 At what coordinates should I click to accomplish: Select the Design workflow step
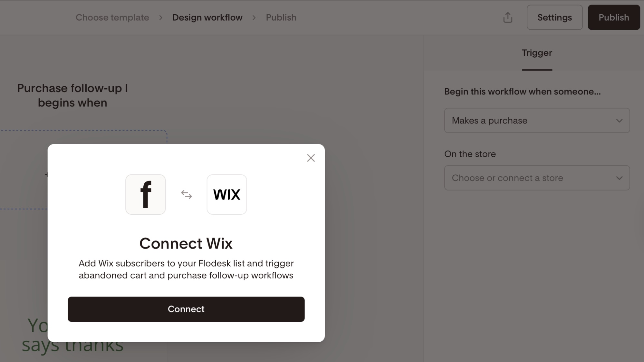coord(207,17)
